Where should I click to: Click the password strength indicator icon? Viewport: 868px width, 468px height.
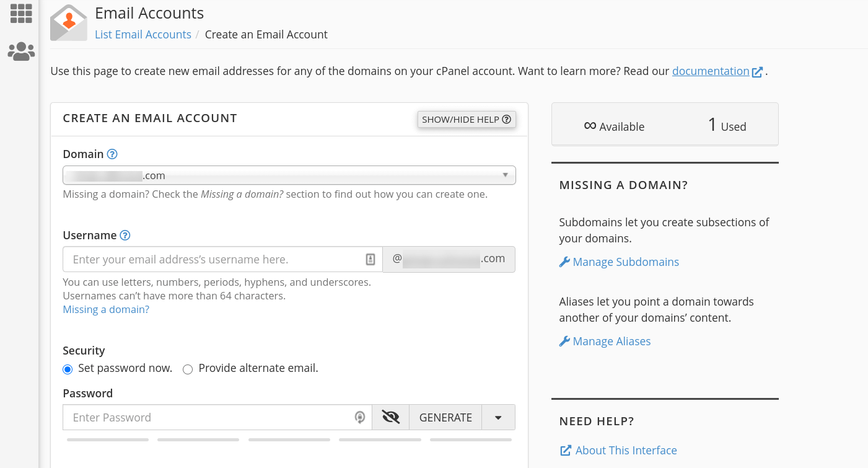click(x=360, y=417)
